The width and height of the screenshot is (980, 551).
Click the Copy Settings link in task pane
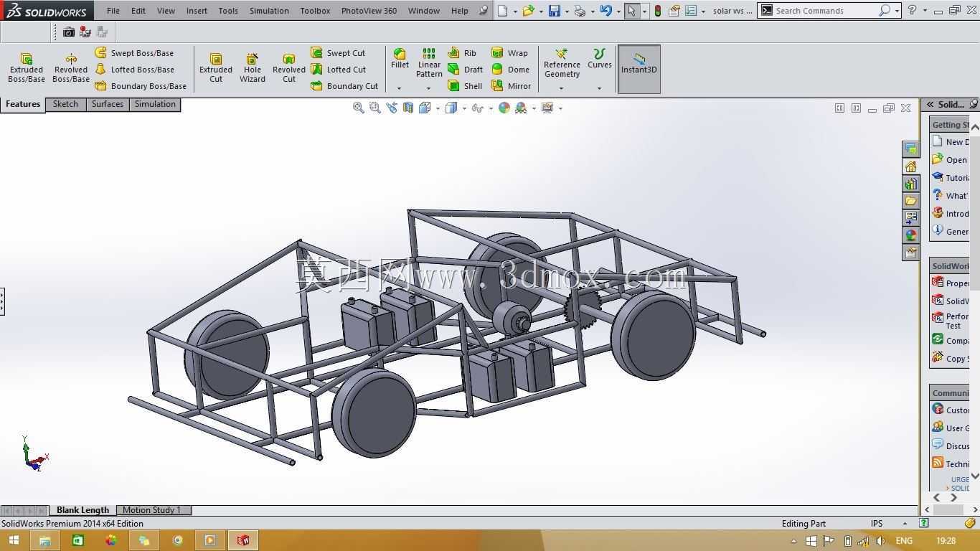coord(950,358)
